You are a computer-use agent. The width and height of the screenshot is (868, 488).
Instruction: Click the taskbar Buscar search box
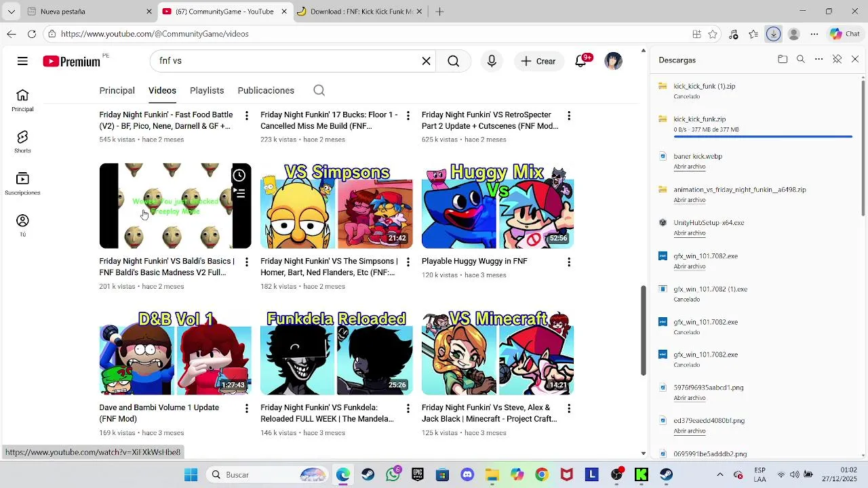pos(267,474)
